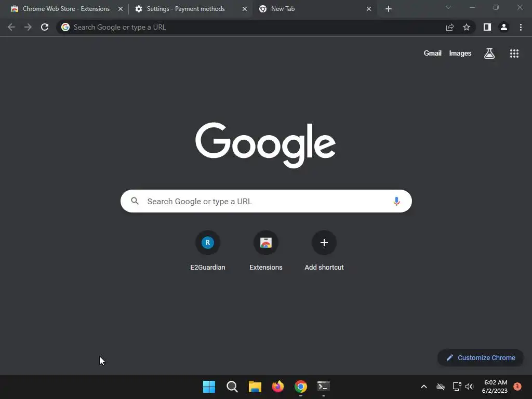The height and width of the screenshot is (399, 532).
Task: Open volume control in tray
Action: [469, 387]
